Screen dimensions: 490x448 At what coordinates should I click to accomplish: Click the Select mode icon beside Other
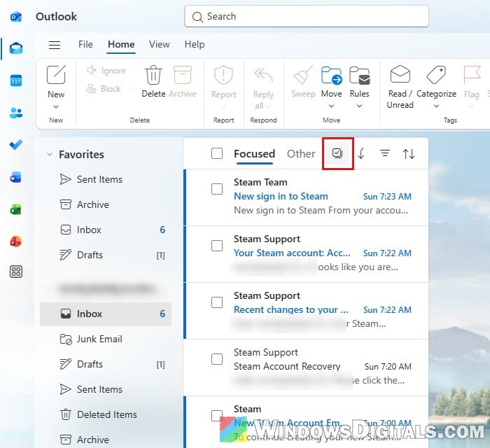(337, 153)
